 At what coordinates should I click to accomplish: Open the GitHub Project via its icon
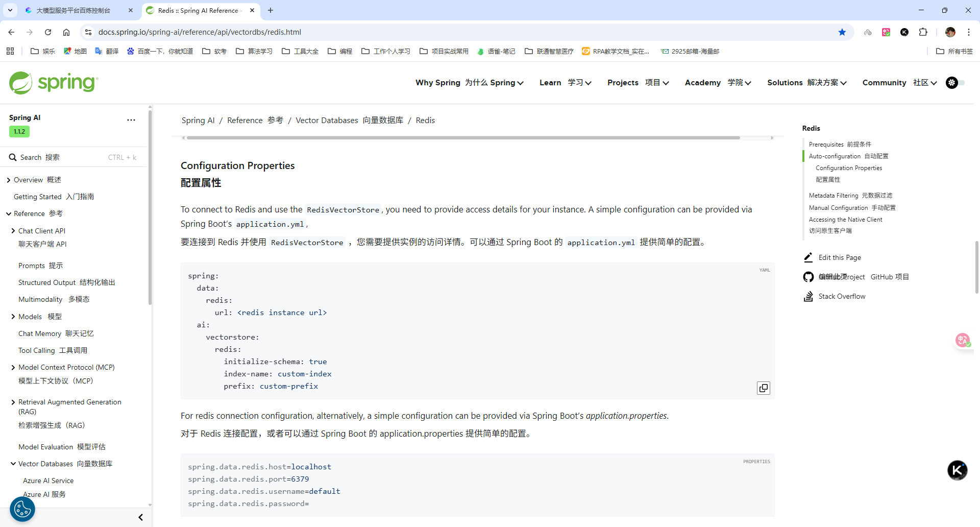[808, 277]
